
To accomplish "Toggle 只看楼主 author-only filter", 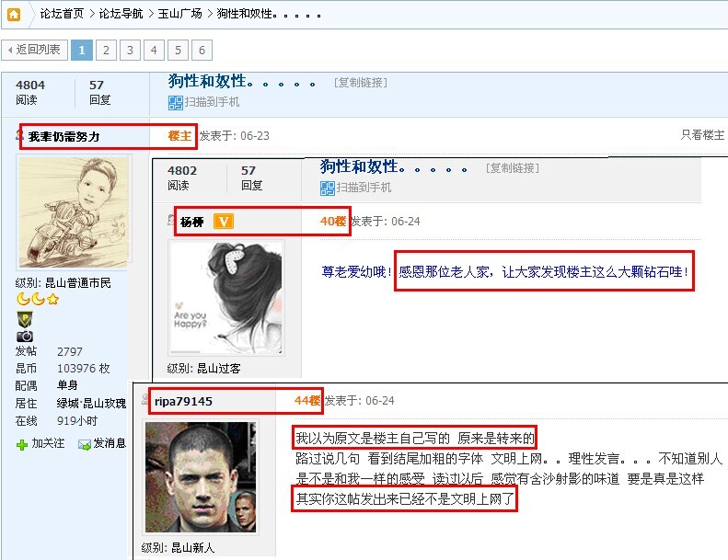I will coord(702,135).
